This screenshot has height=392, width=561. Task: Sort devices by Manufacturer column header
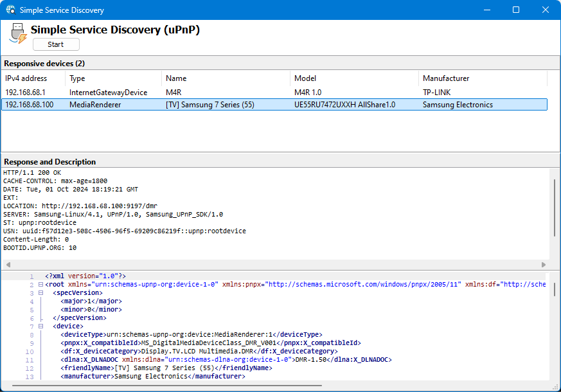(x=483, y=78)
